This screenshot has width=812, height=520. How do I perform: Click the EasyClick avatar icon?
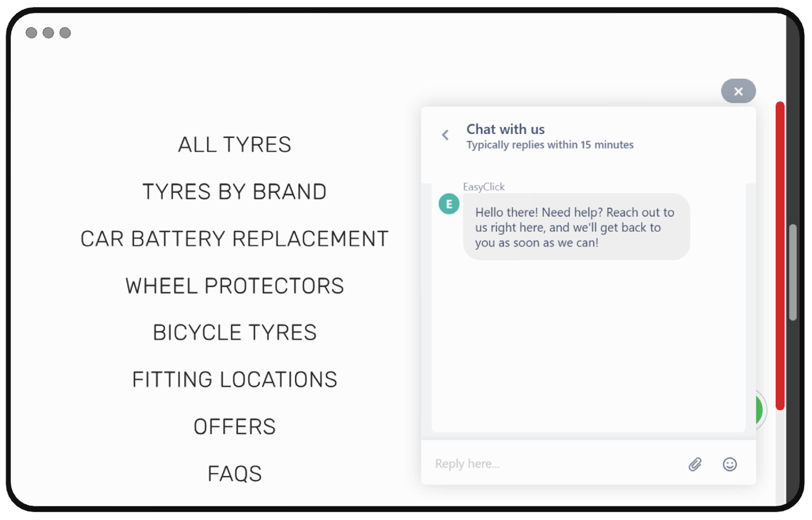(449, 203)
